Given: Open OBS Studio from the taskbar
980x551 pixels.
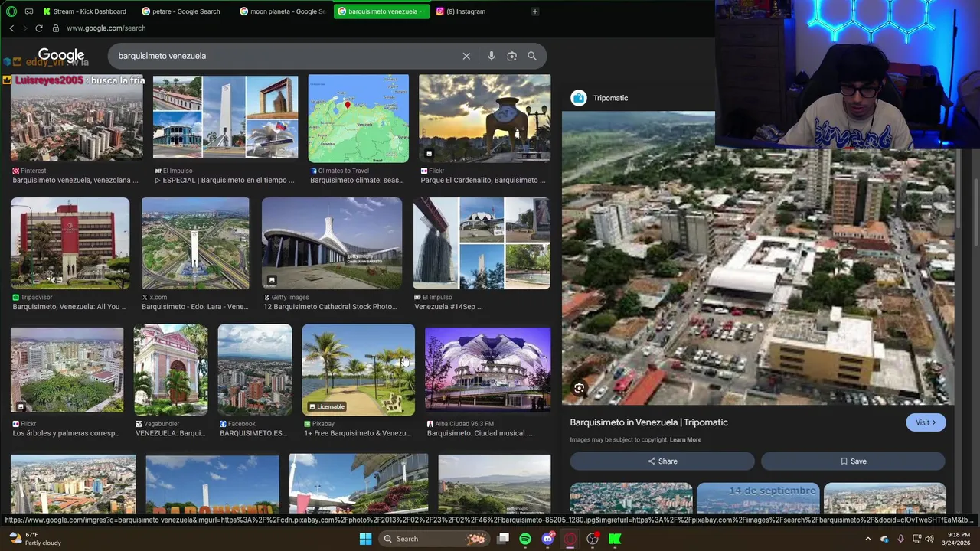Looking at the screenshot, I should point(592,539).
